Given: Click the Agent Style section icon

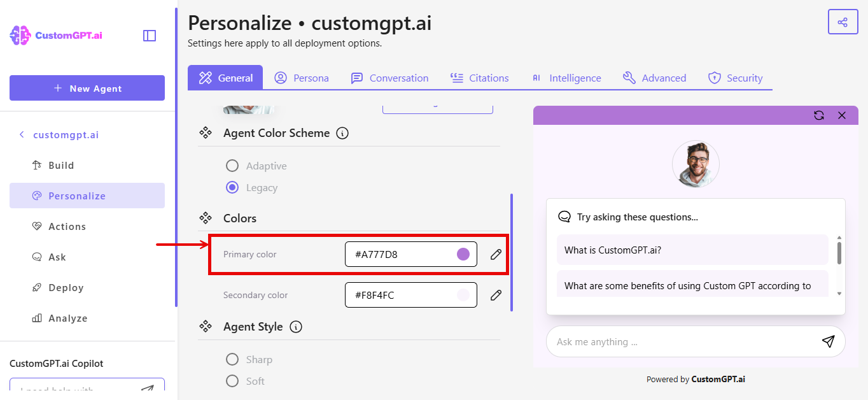Looking at the screenshot, I should (x=206, y=327).
